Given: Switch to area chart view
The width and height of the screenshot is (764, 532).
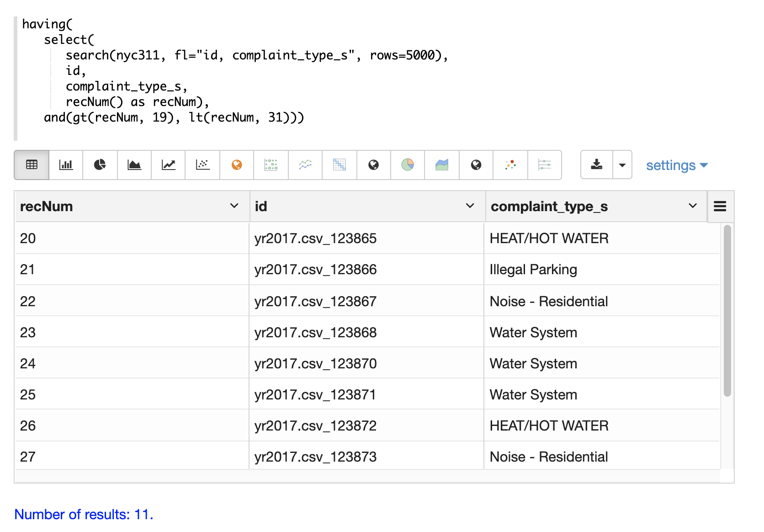Looking at the screenshot, I should [134, 165].
